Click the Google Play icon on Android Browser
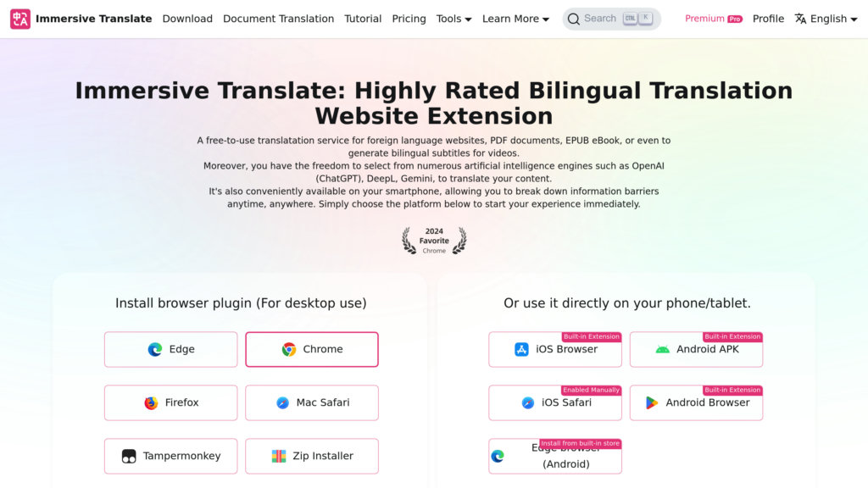Viewport: 868px width, 488px height. 651,402
